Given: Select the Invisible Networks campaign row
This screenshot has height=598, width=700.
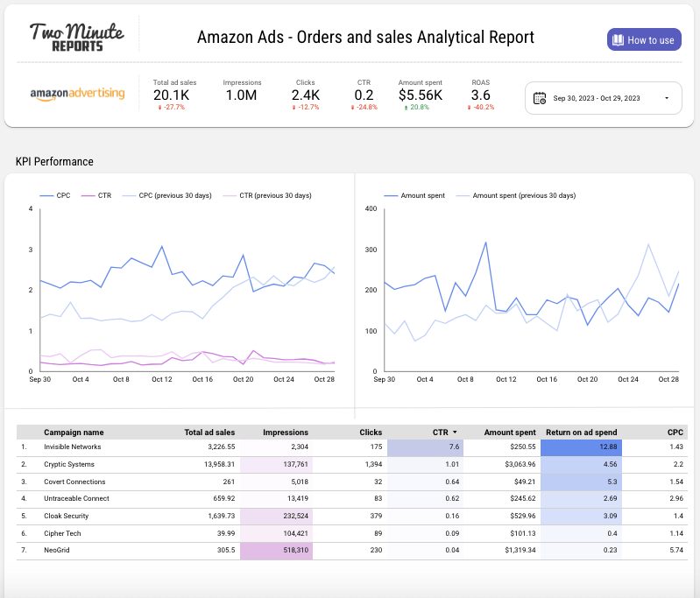Looking at the screenshot, I should coord(73,447).
